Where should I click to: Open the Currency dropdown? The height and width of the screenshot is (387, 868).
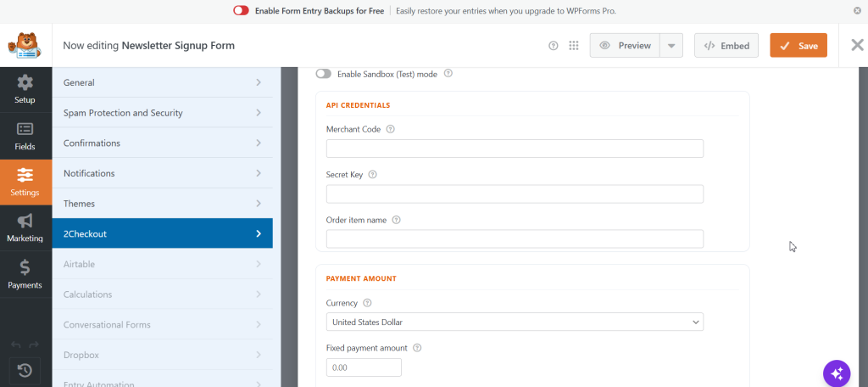(x=515, y=322)
